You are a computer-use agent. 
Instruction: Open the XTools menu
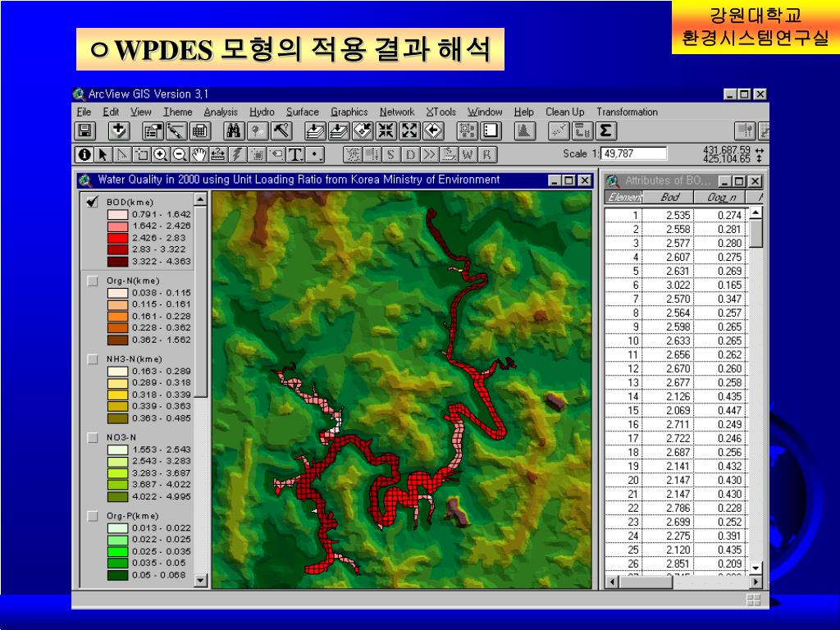click(441, 112)
